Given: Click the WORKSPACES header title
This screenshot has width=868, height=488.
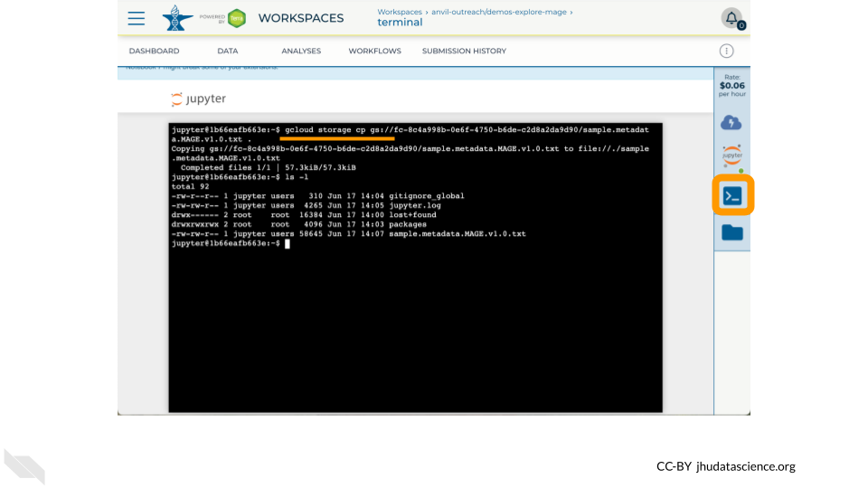Looking at the screenshot, I should pos(300,18).
